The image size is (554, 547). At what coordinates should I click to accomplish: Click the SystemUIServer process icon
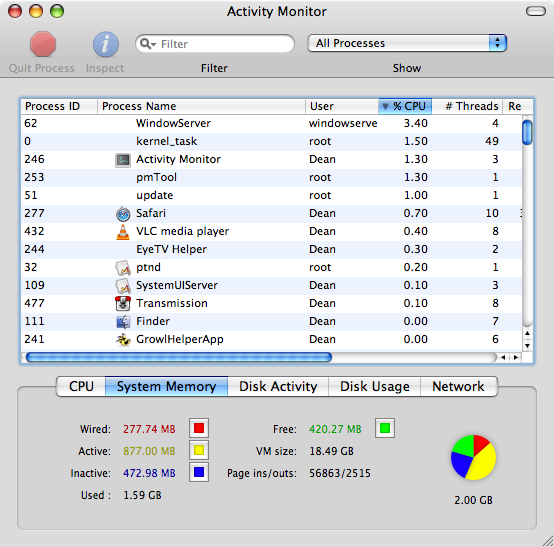click(x=123, y=286)
